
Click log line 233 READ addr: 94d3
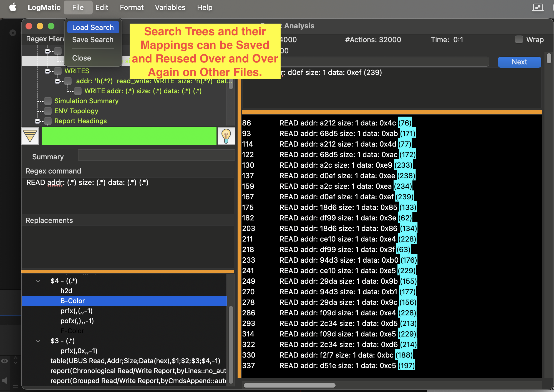point(329,260)
